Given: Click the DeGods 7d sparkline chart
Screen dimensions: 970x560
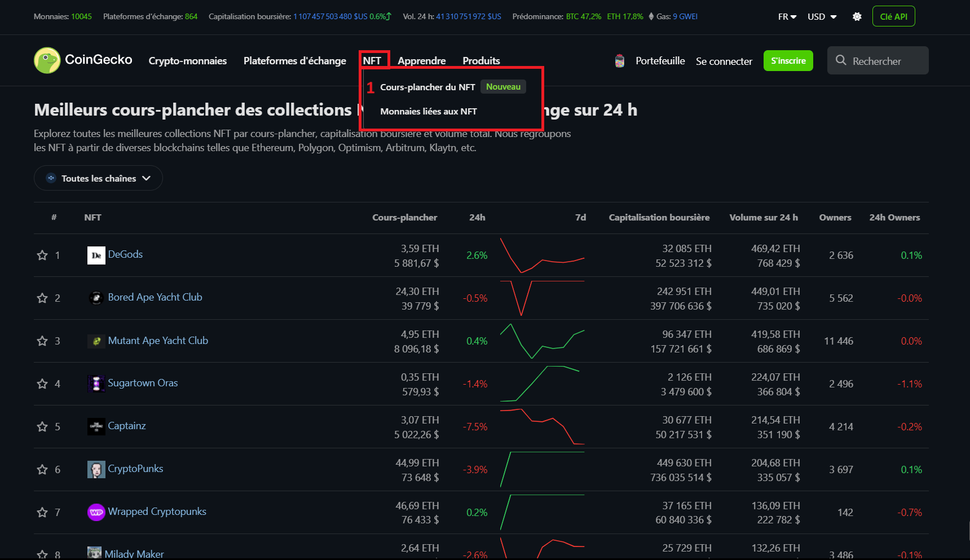Looking at the screenshot, I should tap(542, 255).
